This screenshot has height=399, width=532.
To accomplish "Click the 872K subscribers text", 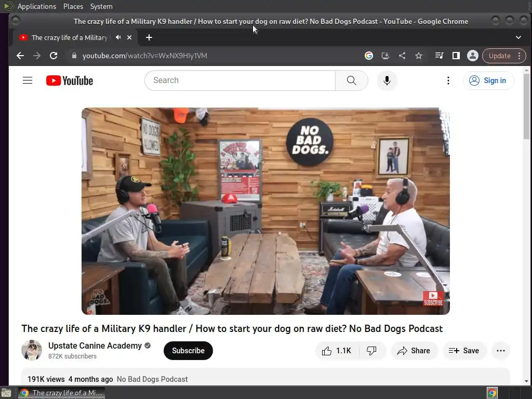I will [72, 356].
